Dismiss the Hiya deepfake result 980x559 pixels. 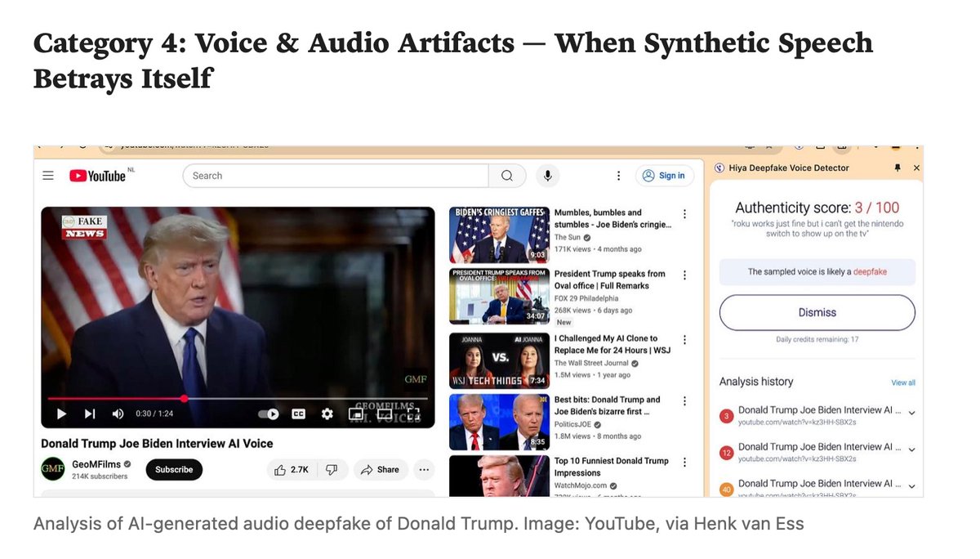(817, 312)
